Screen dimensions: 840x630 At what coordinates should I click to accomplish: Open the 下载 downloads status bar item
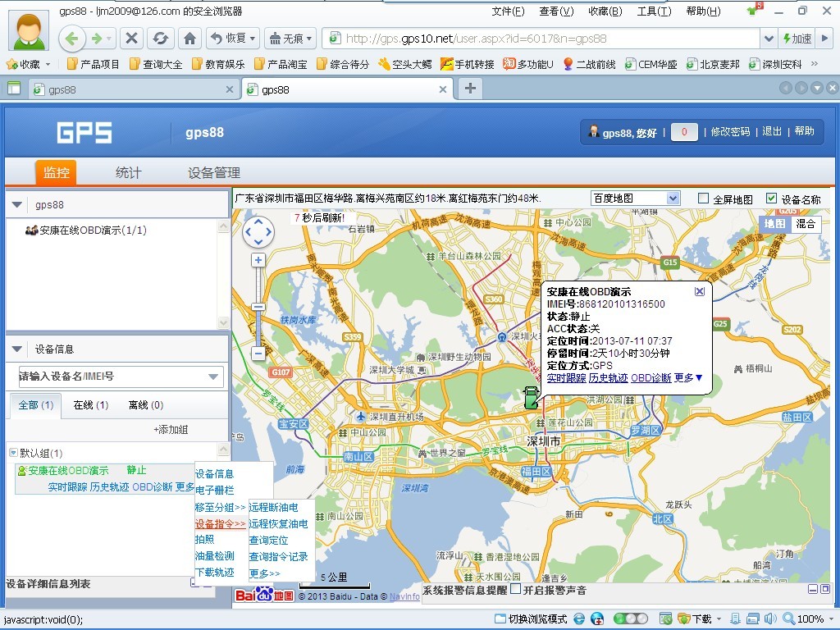pyautogui.click(x=695, y=619)
